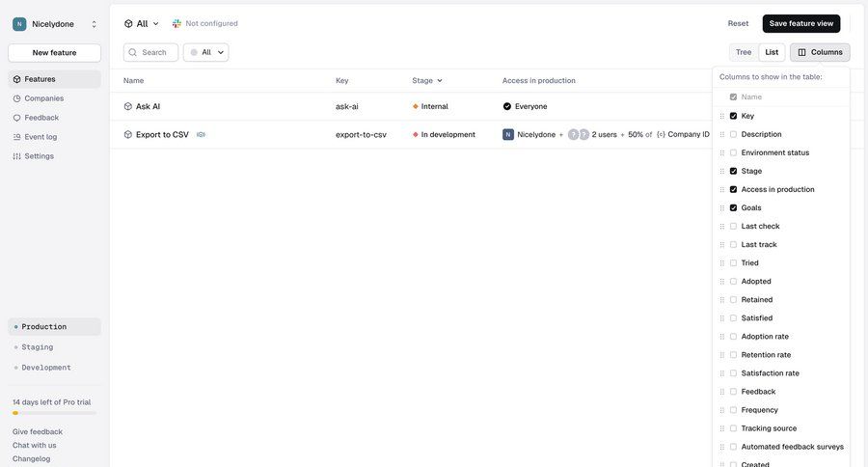This screenshot has height=467, width=868.
Task: Click the Features cube icon in sidebar
Action: click(16, 79)
